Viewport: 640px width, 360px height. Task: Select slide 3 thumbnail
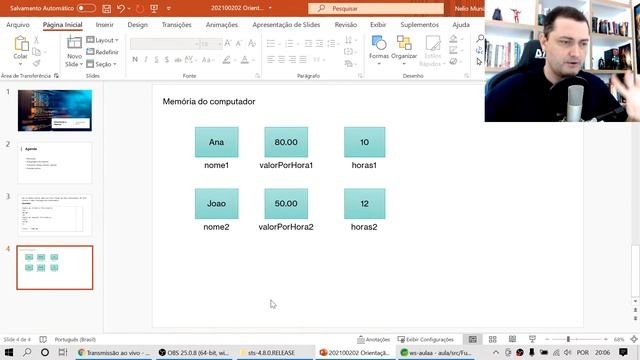click(55, 215)
